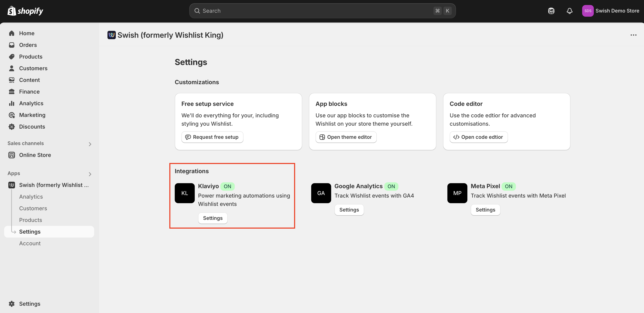
Task: Click Request free setup button
Action: coord(212,137)
